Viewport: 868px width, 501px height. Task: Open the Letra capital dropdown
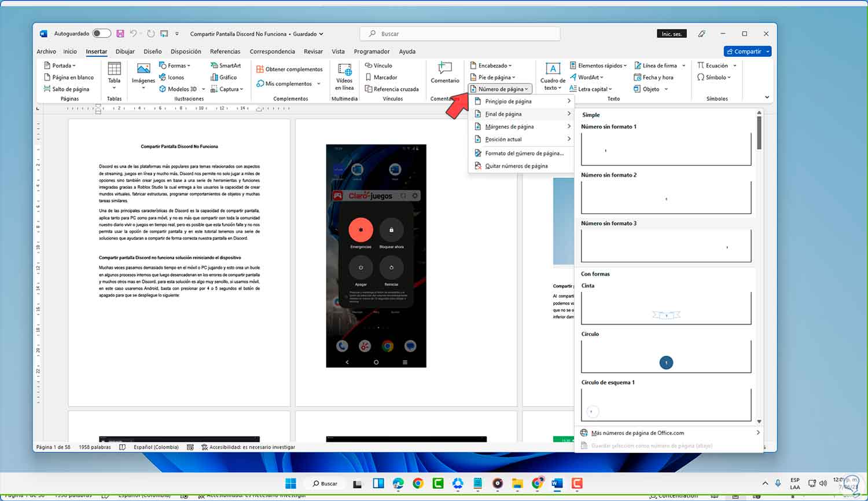[591, 89]
